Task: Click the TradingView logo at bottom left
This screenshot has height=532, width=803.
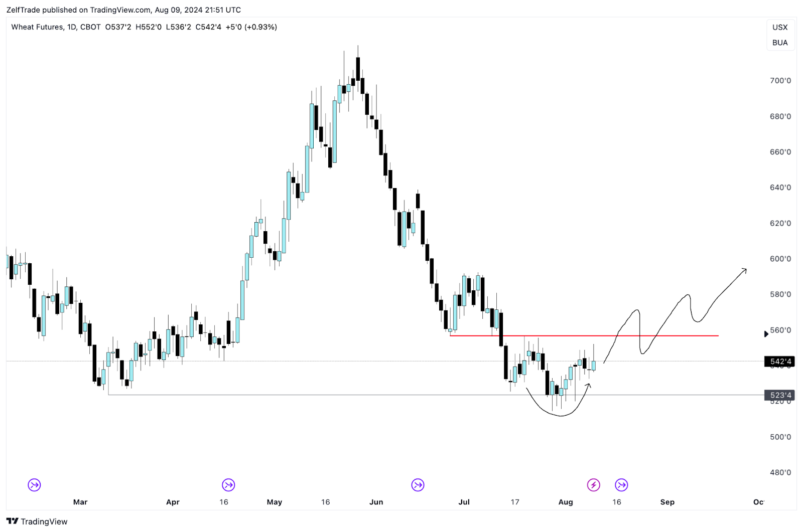Action: [37, 521]
